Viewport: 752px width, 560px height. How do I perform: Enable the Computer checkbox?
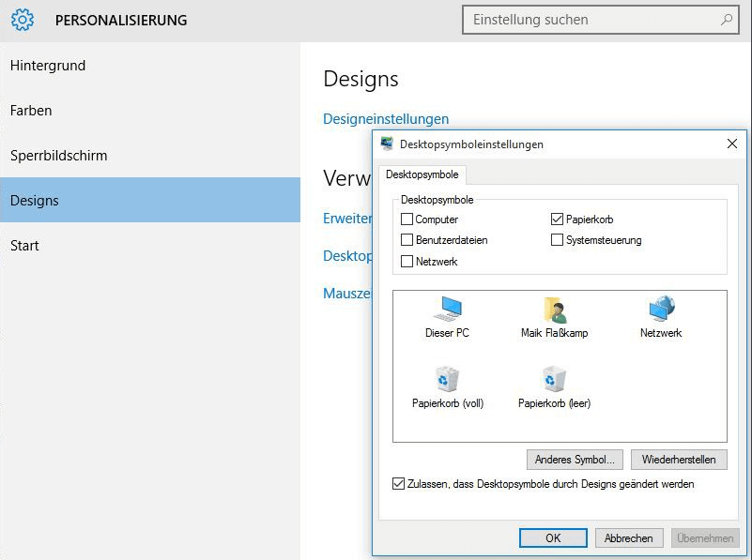[407, 219]
